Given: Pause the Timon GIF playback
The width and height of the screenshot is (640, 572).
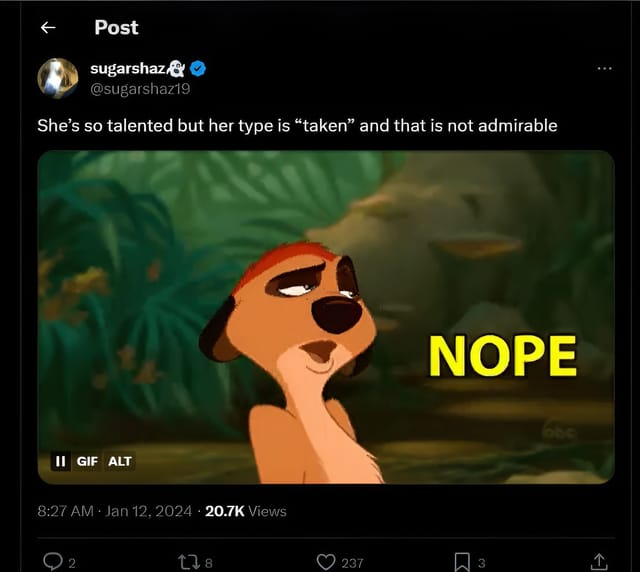Looking at the screenshot, I should point(60,461).
